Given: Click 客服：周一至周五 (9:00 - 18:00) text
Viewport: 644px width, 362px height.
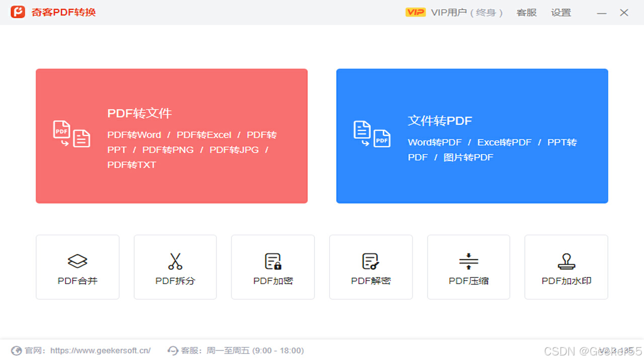Looking at the screenshot, I should tap(243, 350).
